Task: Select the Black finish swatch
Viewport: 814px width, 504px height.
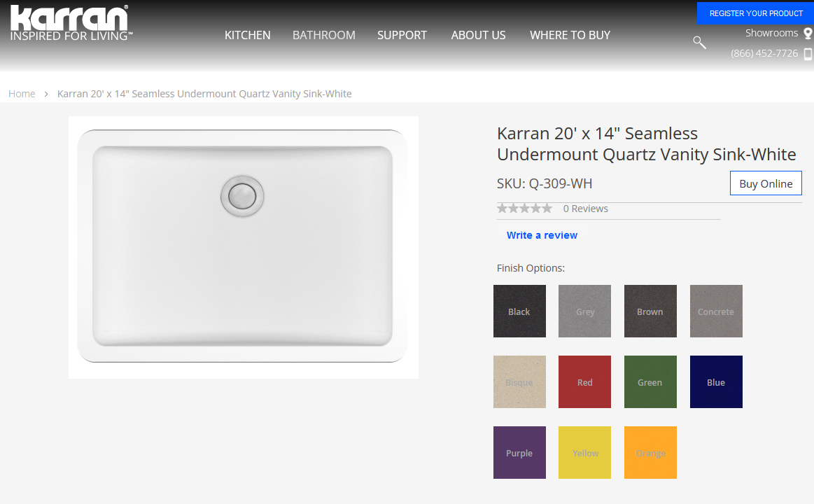Action: tap(519, 311)
